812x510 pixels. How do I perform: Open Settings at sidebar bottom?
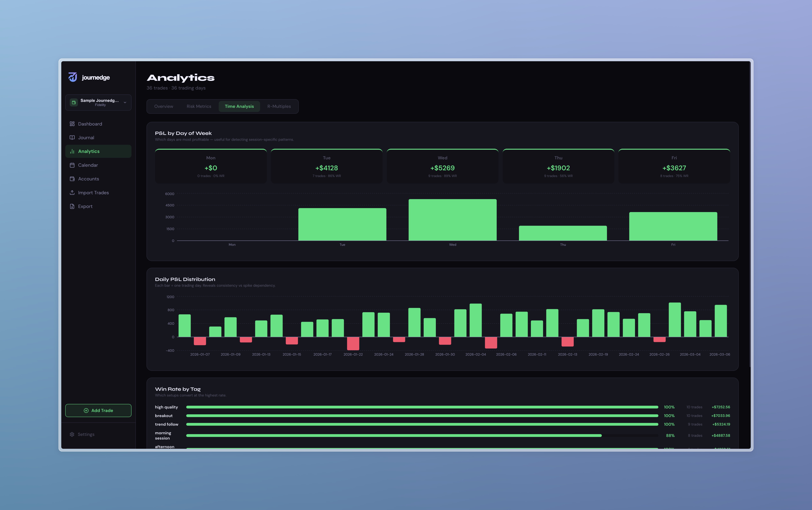[x=98, y=434]
